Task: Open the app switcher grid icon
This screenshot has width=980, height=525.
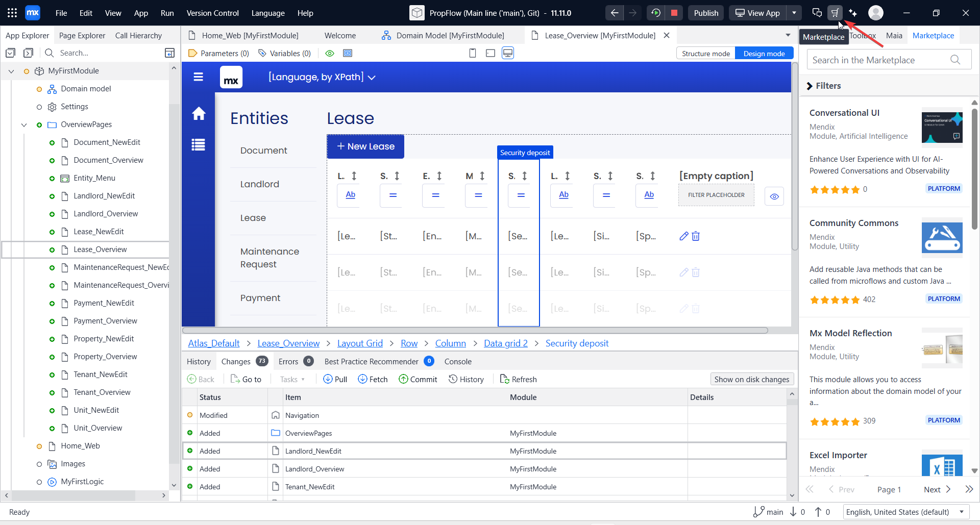Action: tap(12, 13)
